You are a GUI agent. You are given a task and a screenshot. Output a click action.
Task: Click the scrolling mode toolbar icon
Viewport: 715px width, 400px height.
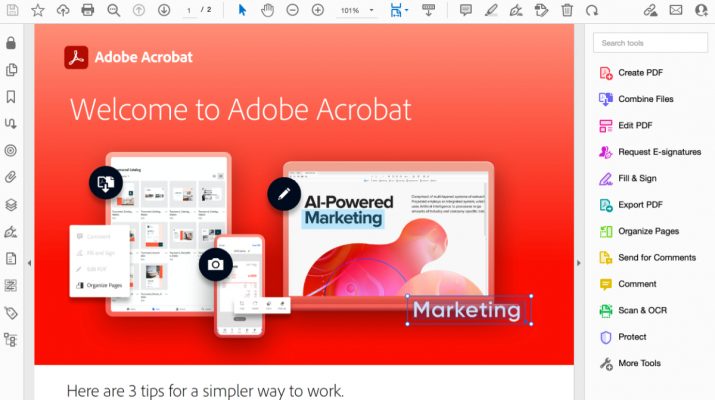[428, 10]
